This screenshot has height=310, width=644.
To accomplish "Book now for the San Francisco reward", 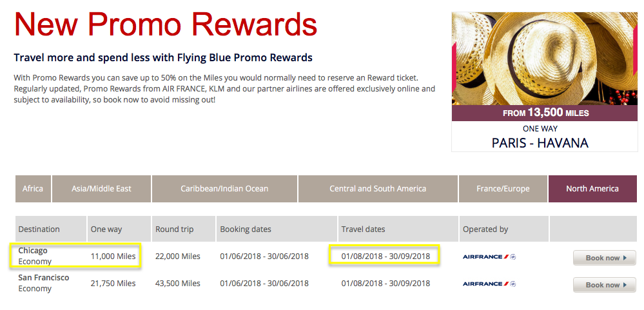I will (x=604, y=285).
